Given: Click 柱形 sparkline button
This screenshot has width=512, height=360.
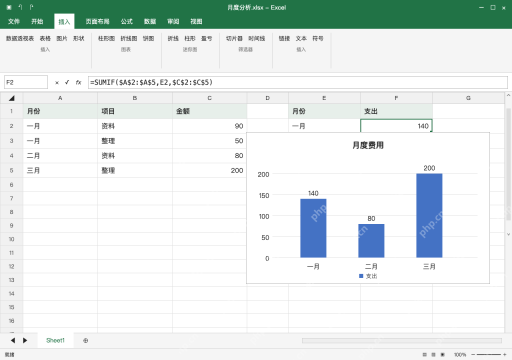Looking at the screenshot, I should pos(190,39).
